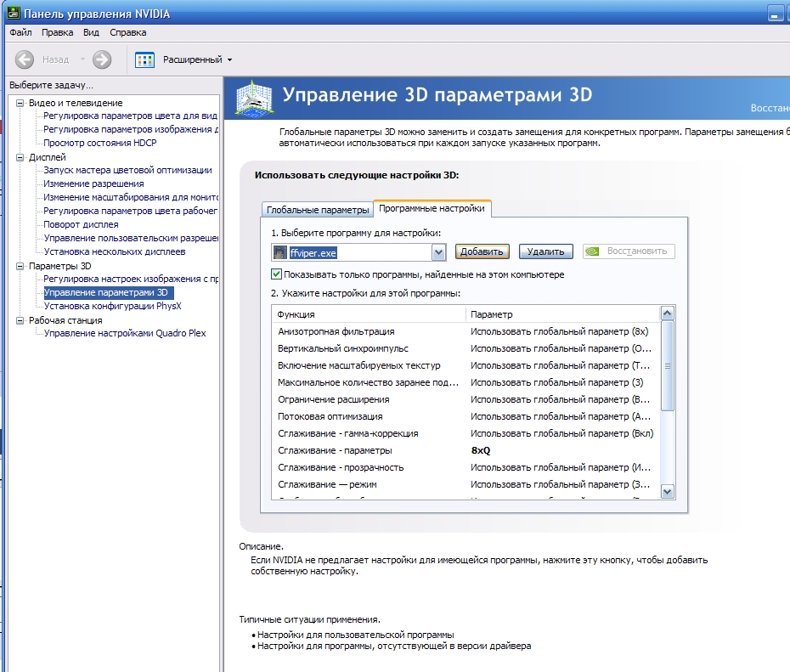Click the Параметр column header
The height and width of the screenshot is (672, 790).
pos(563,314)
